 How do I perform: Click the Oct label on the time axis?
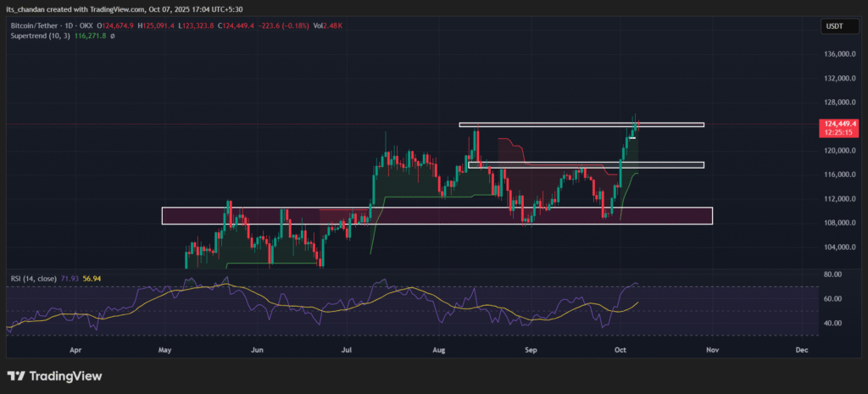point(621,348)
